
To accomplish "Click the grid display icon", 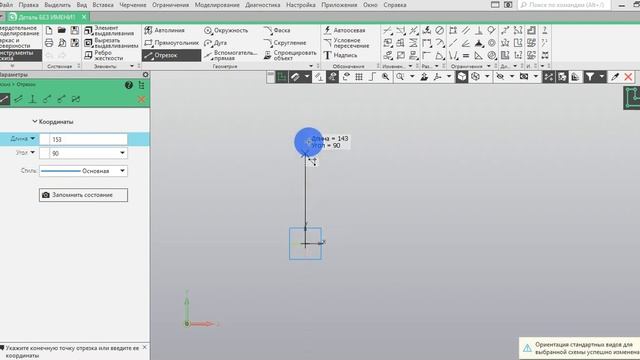I will click(x=359, y=77).
